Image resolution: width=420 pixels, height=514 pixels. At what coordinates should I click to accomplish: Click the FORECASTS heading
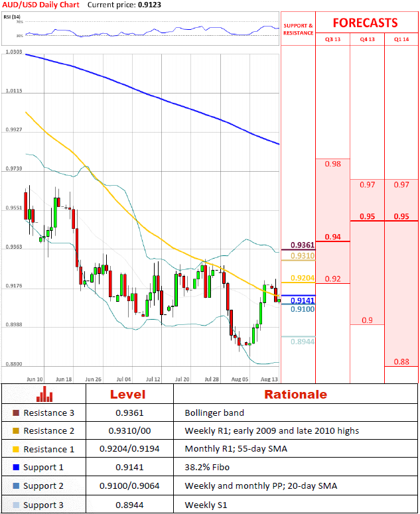pyautogui.click(x=365, y=23)
